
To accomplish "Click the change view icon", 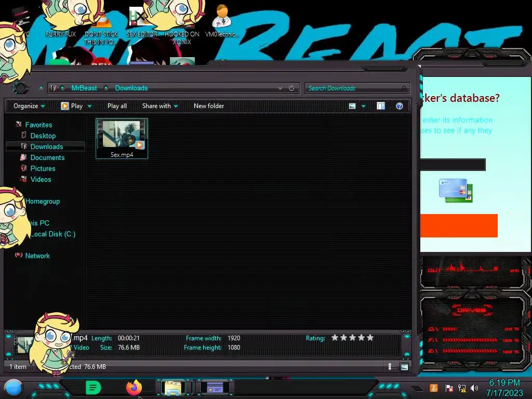I will pos(352,106).
